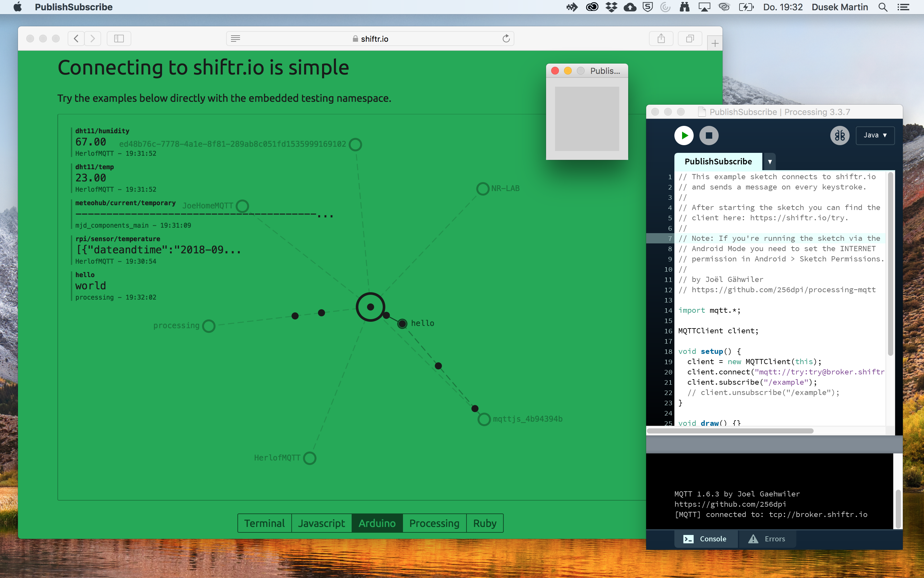Open Notification Center list icon

click(x=903, y=7)
